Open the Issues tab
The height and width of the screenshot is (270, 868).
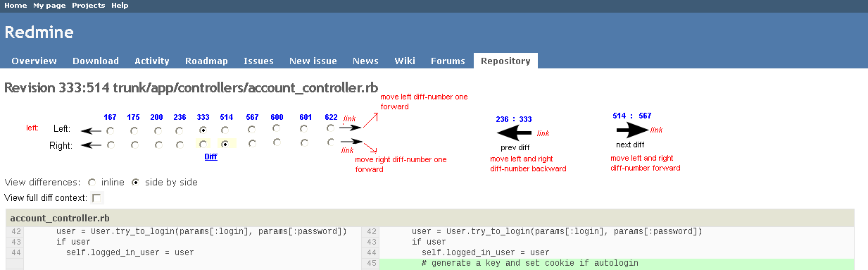[x=258, y=61]
